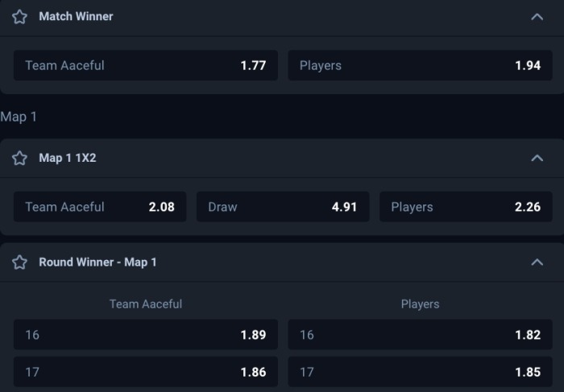564x392 pixels.
Task: Favorite the Match Winner market star
Action: tap(19, 17)
